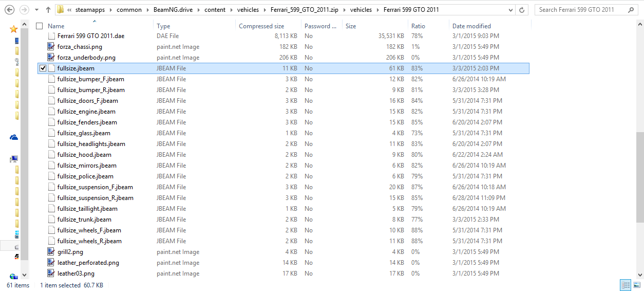Go up one folder level with Up arrow
The image size is (644, 291).
[48, 10]
